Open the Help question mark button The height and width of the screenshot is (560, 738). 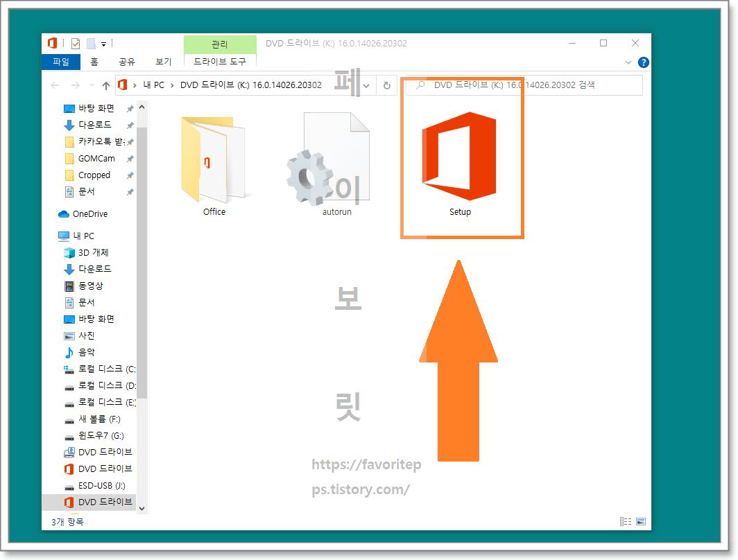click(x=644, y=62)
